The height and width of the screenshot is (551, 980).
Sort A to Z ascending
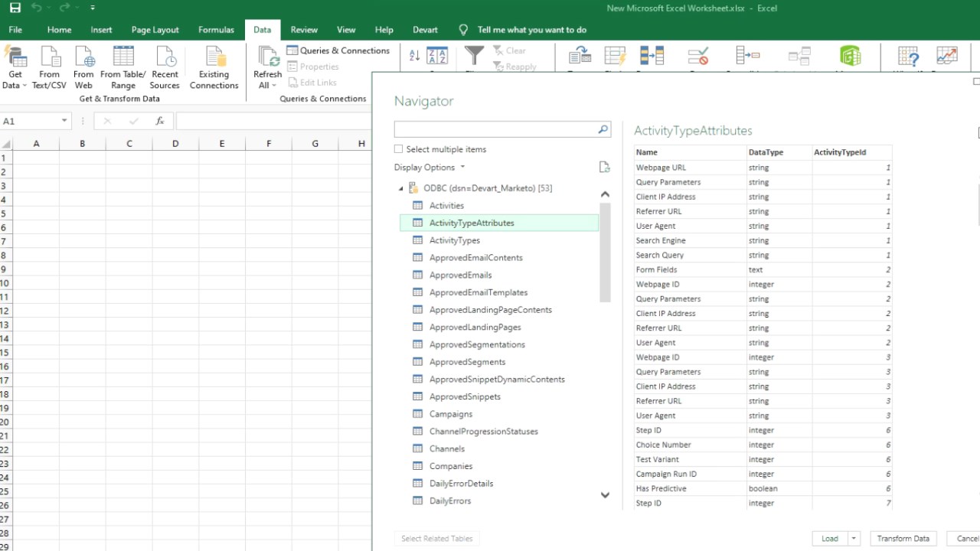coord(414,55)
